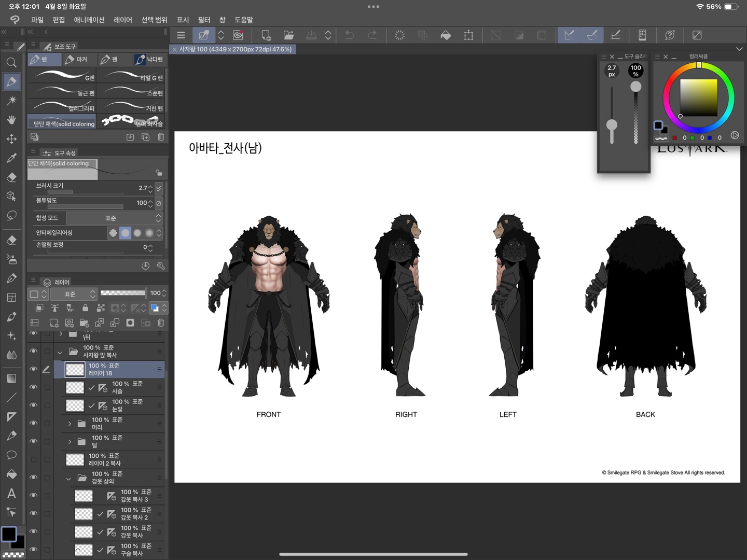This screenshot has width=747, height=560.
Task: Click the layer mask icon in layer panel
Action: coord(130,323)
